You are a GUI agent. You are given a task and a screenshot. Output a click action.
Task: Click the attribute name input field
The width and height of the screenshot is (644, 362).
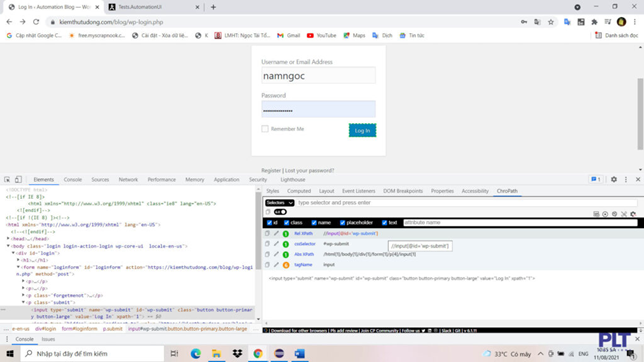coord(520,223)
